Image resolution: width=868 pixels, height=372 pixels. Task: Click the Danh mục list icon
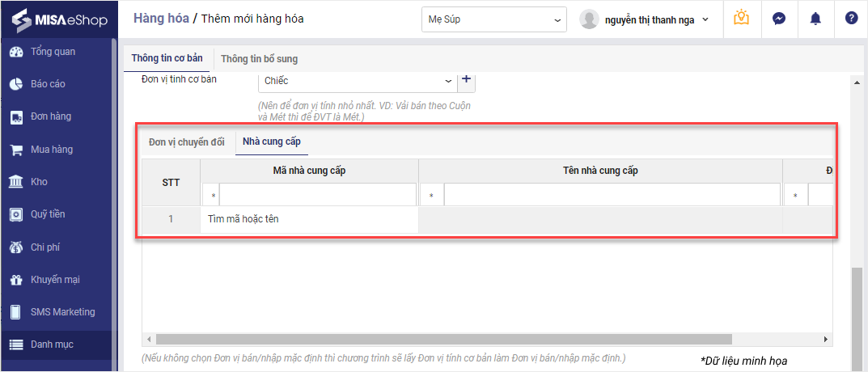click(17, 345)
